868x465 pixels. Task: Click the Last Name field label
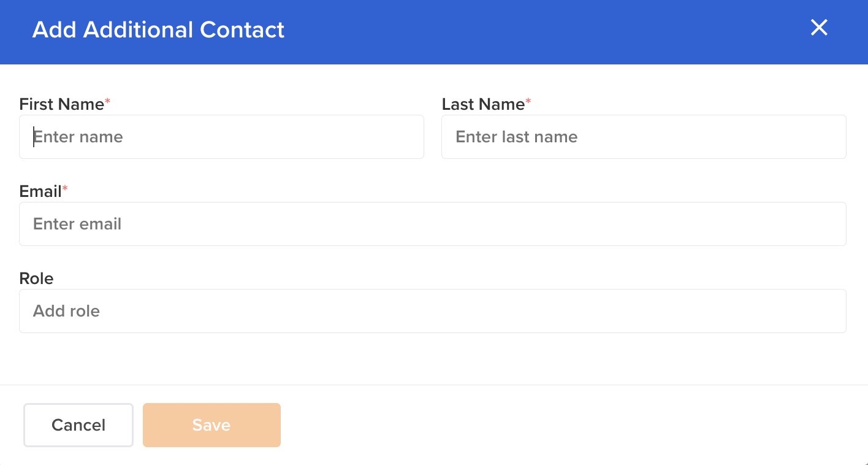pos(483,104)
